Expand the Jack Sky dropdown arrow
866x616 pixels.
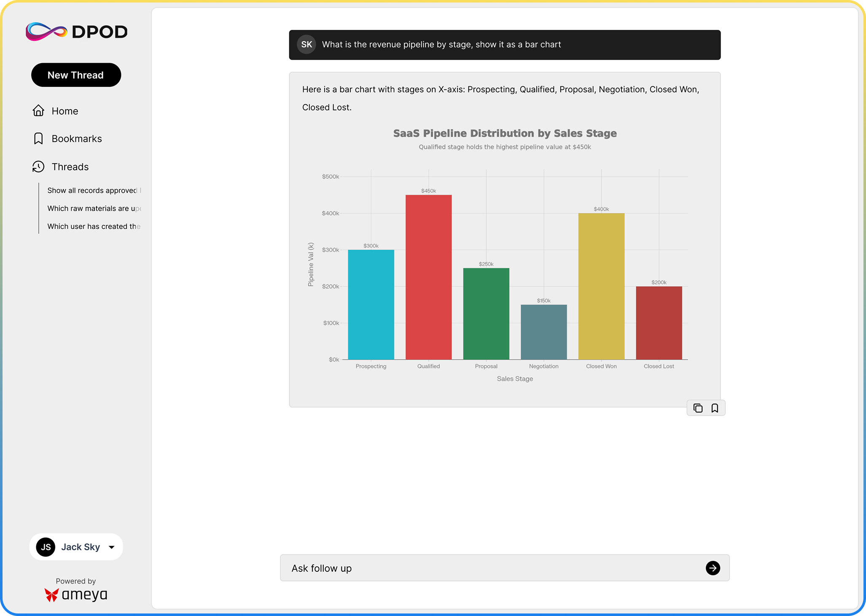click(112, 547)
